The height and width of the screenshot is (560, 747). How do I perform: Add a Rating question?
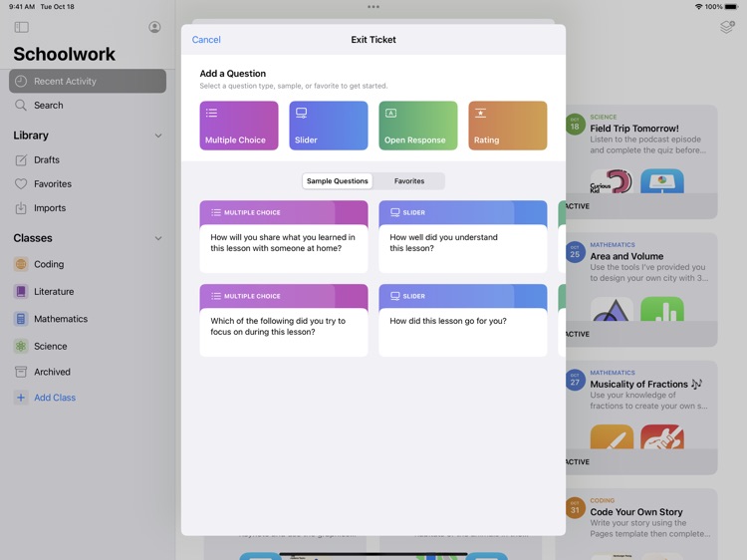tap(507, 126)
